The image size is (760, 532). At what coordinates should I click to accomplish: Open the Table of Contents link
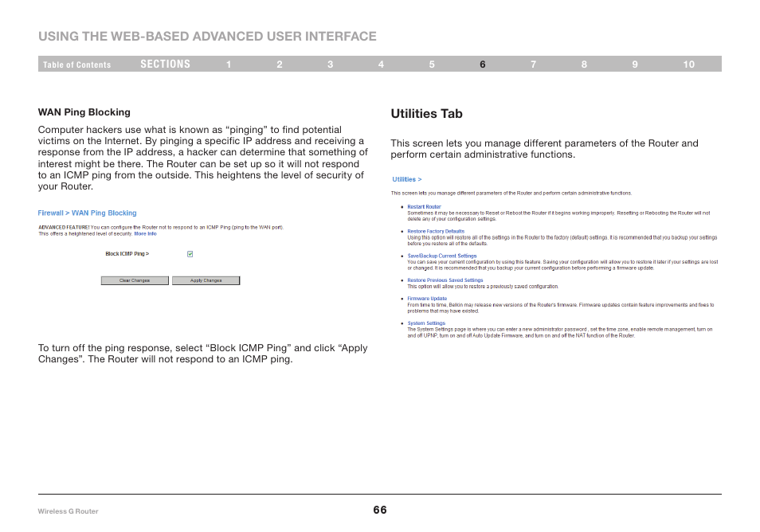(x=76, y=65)
